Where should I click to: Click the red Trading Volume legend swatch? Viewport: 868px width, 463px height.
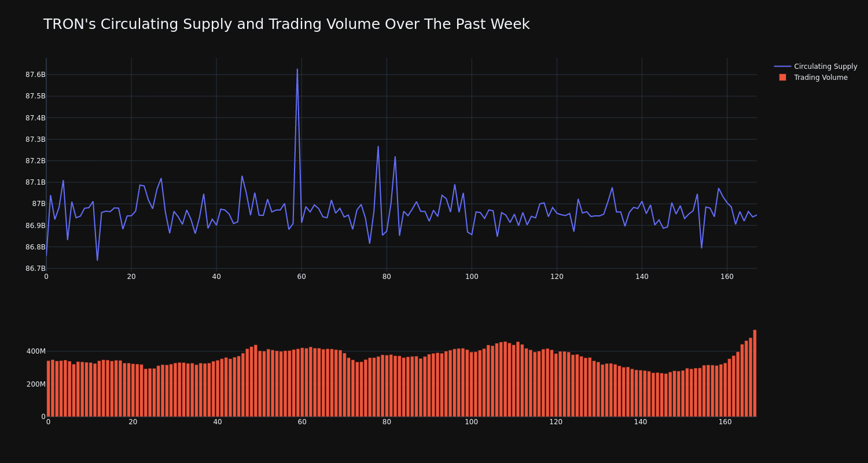click(782, 78)
